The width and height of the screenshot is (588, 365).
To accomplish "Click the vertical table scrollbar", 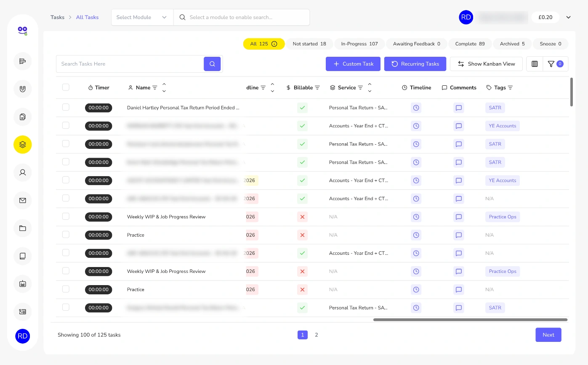I will 571,92.
